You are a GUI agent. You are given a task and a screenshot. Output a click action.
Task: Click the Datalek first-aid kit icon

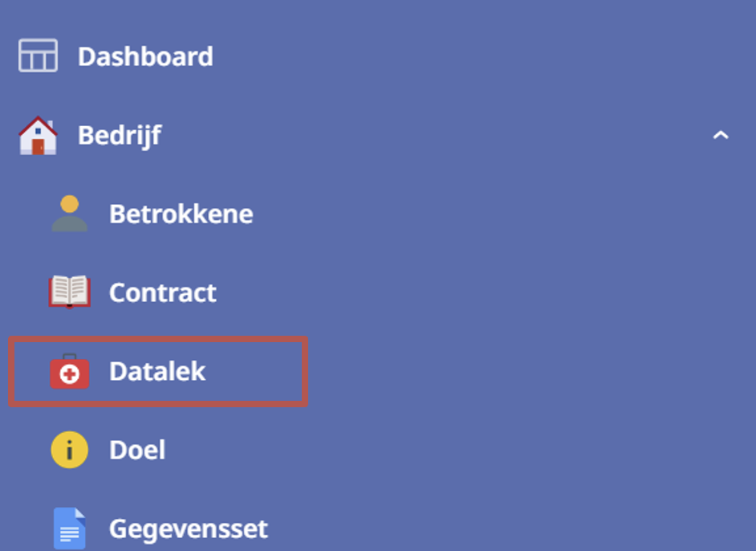(x=70, y=371)
